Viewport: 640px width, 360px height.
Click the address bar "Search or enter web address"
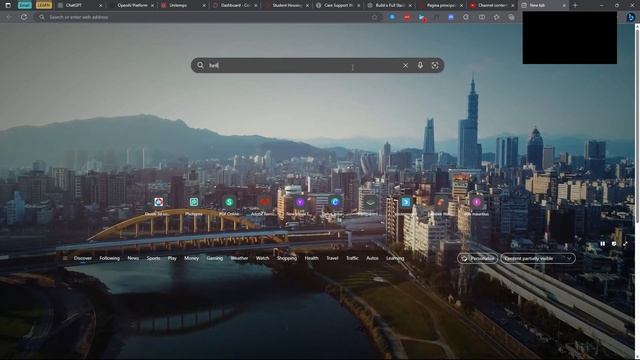click(208, 17)
